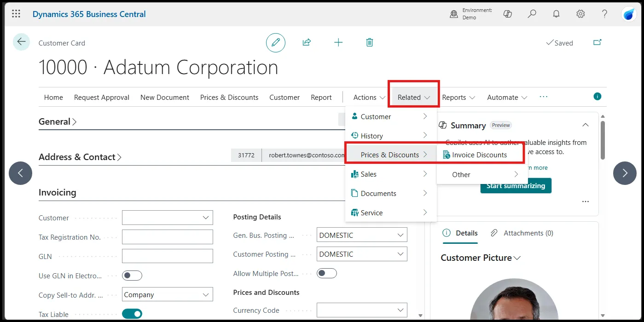The width and height of the screenshot is (644, 322).
Task: Expand Address & Contact section
Action: pos(80,157)
